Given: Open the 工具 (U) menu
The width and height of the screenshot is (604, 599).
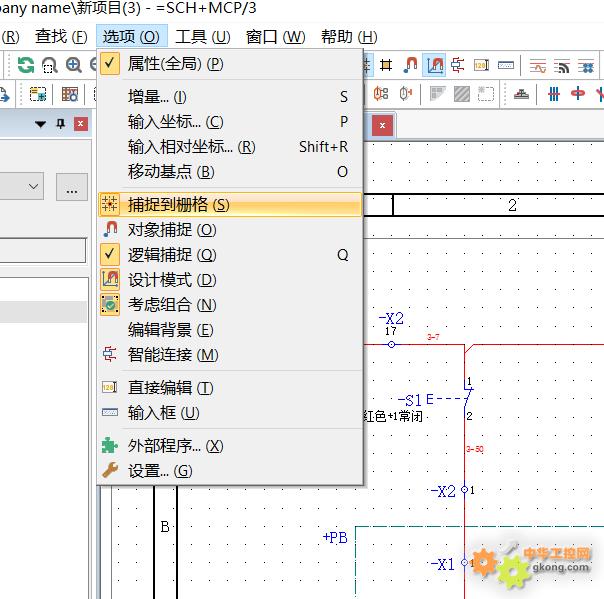Looking at the screenshot, I should point(203,37).
